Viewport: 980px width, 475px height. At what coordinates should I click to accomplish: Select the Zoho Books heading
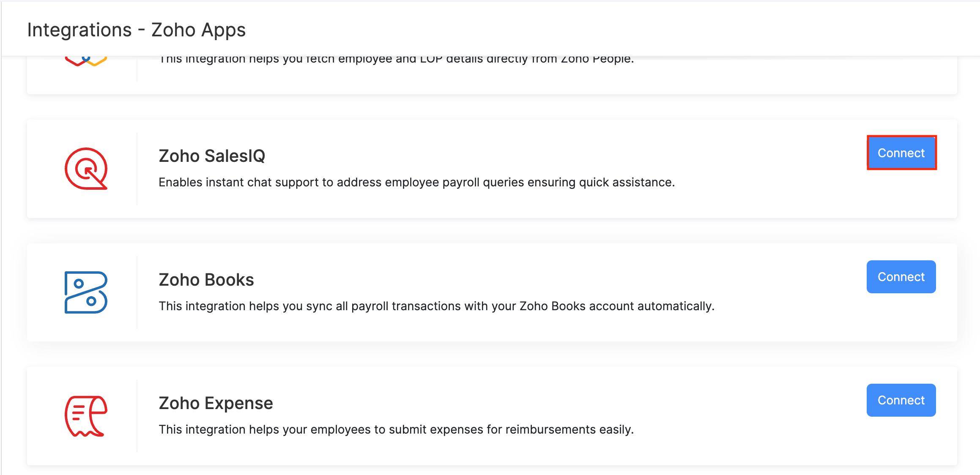click(x=206, y=280)
